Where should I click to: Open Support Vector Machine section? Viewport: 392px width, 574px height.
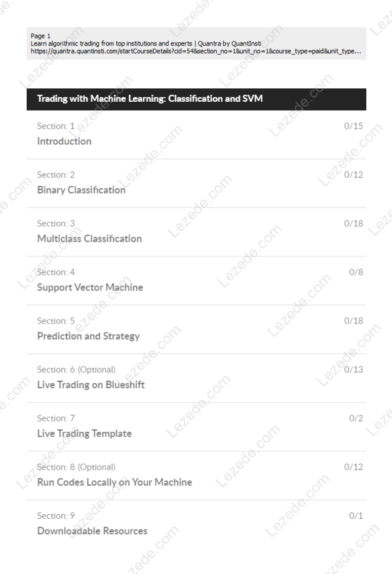click(x=196, y=281)
